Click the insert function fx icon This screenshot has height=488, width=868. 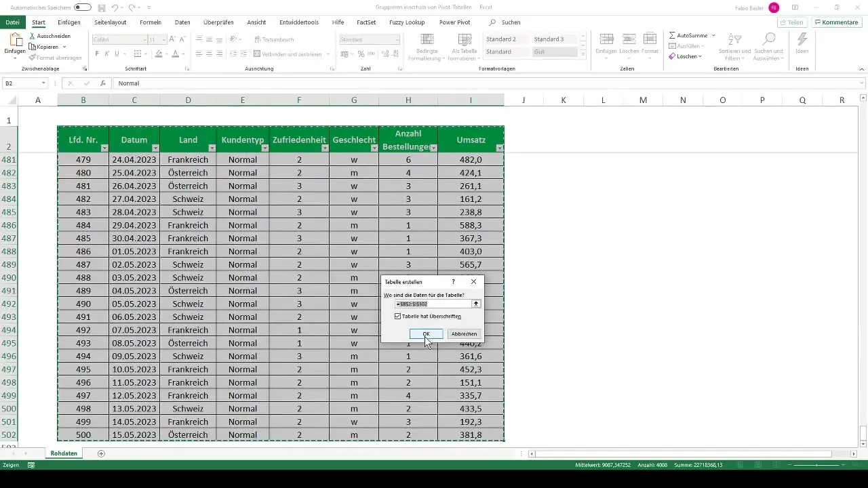tap(102, 83)
